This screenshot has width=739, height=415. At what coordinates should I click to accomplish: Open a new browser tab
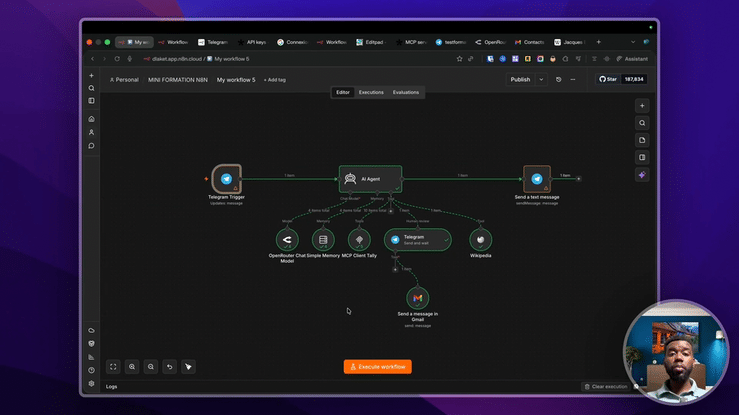click(x=599, y=42)
